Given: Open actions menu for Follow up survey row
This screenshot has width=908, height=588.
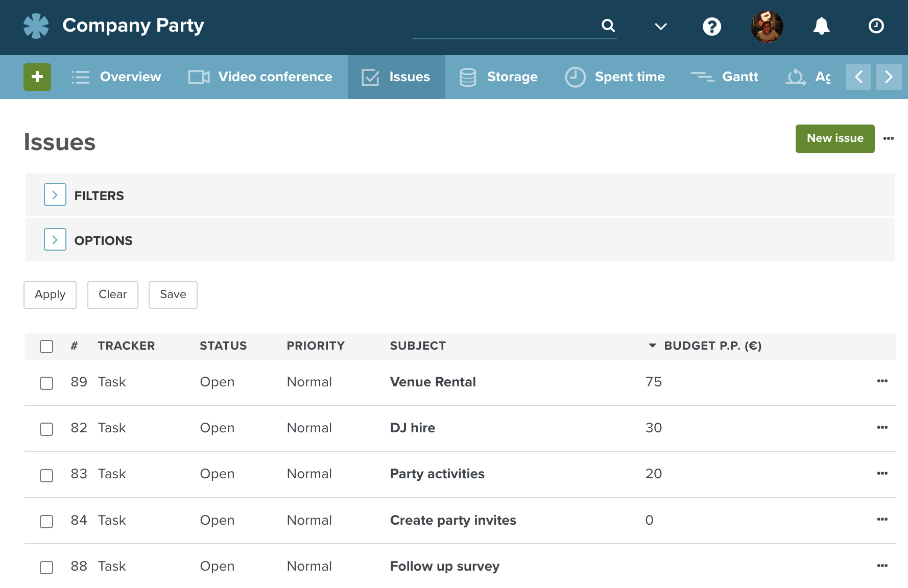Looking at the screenshot, I should point(882,566).
